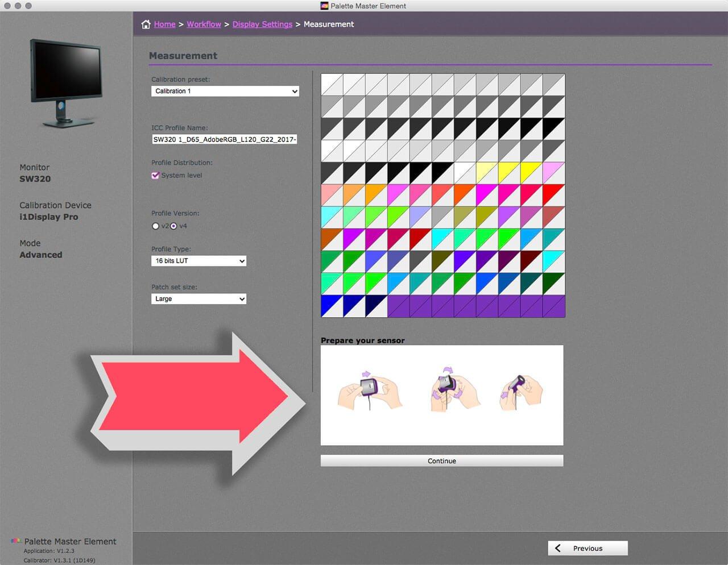
Task: Enable the System level profile distribution checkbox
Action: point(155,175)
